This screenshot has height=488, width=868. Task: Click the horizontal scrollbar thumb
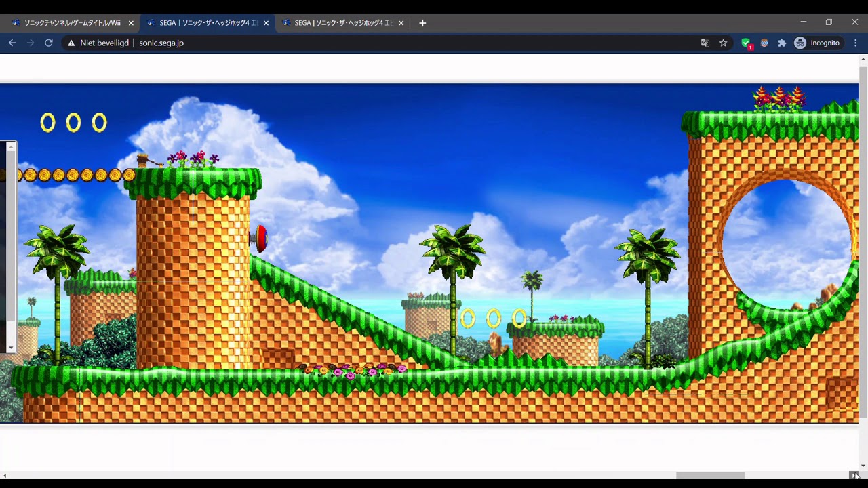[x=710, y=476]
